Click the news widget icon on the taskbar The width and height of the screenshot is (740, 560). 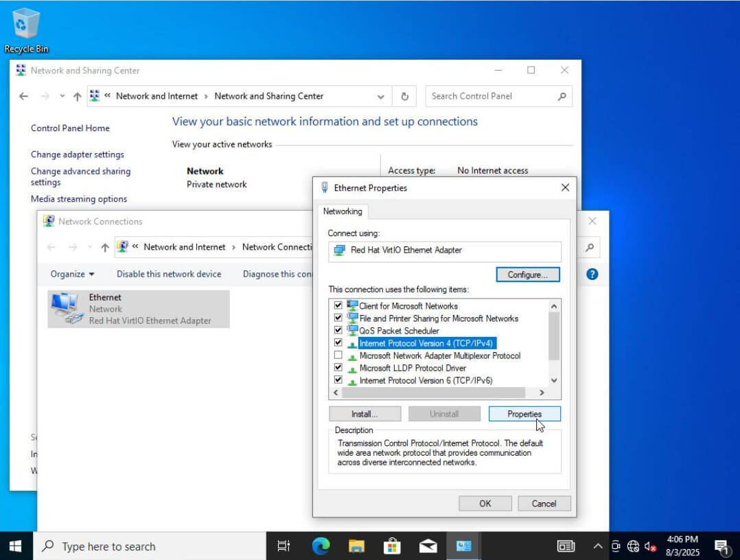(x=566, y=546)
